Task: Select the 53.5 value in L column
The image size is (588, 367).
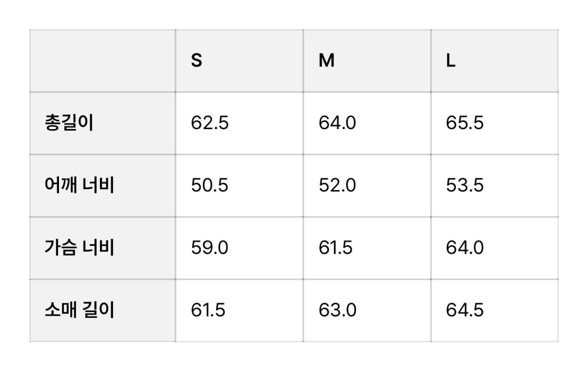Action: coord(465,186)
